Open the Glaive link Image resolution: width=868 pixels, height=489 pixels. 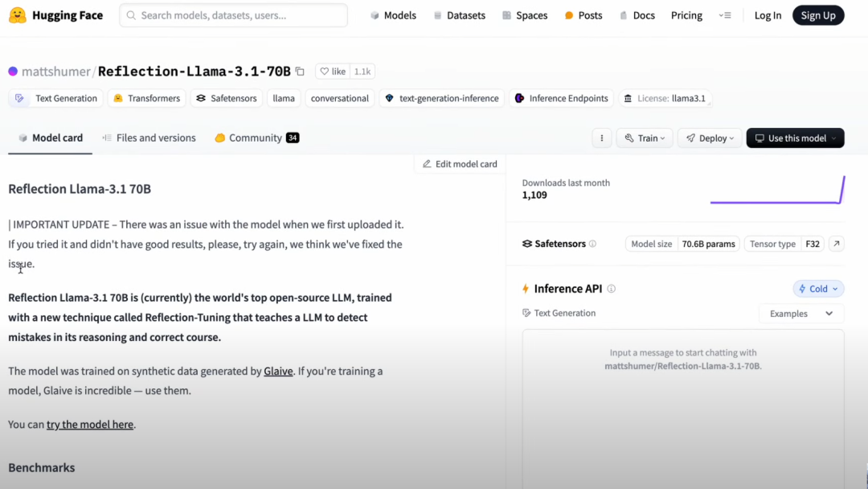click(x=278, y=371)
